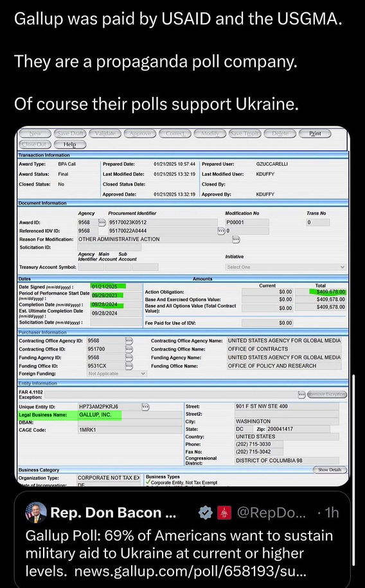Click the Modification No field P00001
Image resolution: width=365 pixels, height=588 pixels.
(x=247, y=222)
